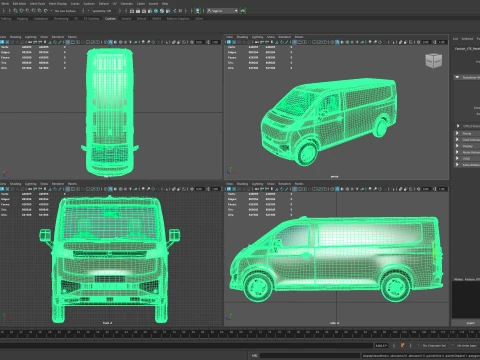Expand the Offset Parent Matrix section
Image resolution: width=480 pixels, height=360 pixels.
(458, 126)
